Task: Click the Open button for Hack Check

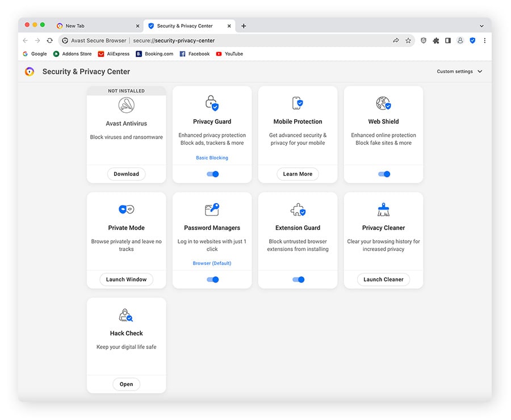Action: [126, 384]
